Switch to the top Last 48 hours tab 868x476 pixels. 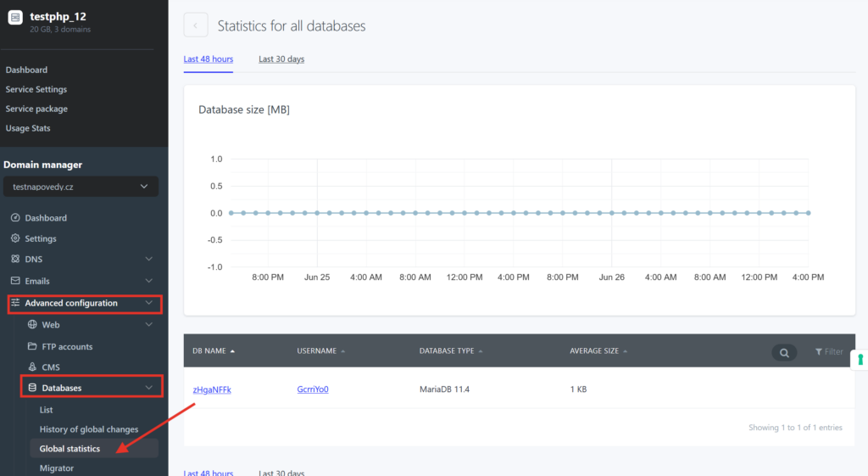[x=209, y=59]
